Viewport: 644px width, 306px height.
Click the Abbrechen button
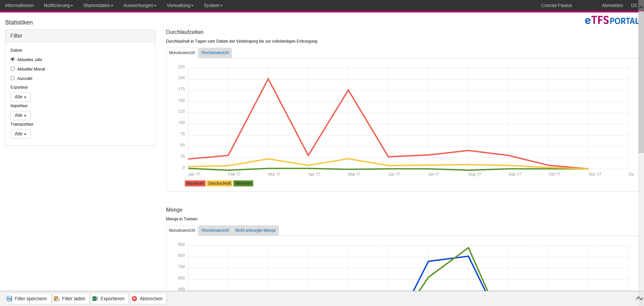pos(148,299)
